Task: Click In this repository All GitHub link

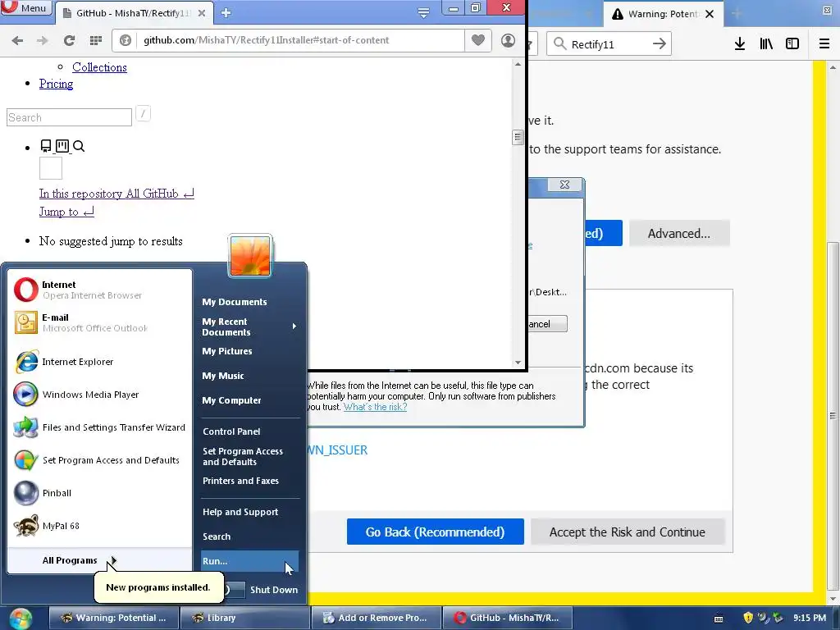Action: point(116,194)
